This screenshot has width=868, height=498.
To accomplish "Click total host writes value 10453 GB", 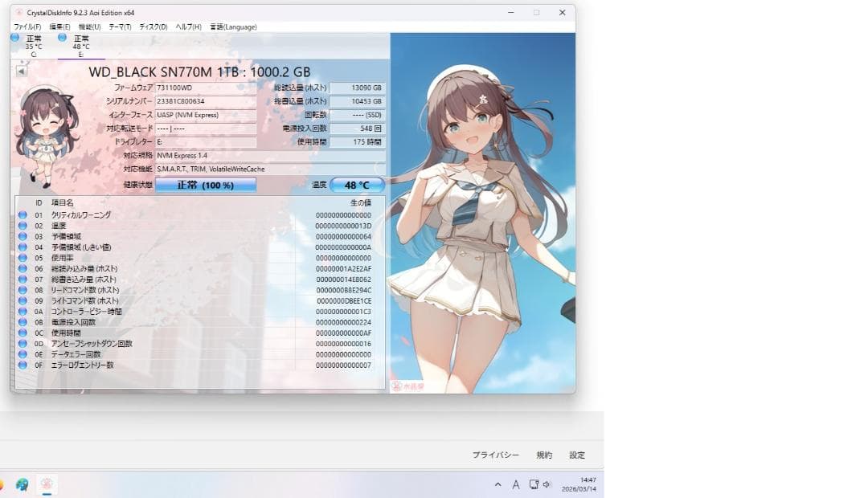I will [357, 101].
